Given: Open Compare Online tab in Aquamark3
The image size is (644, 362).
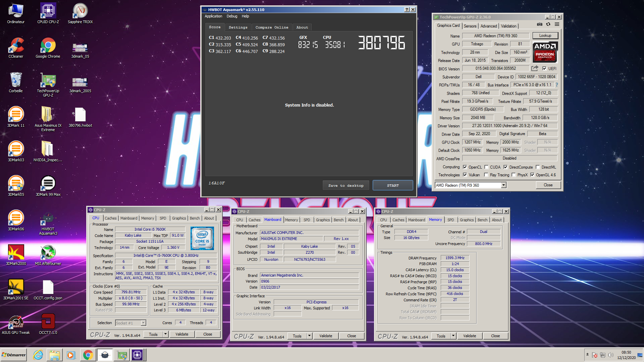Looking at the screenshot, I should pyautogui.click(x=272, y=27).
